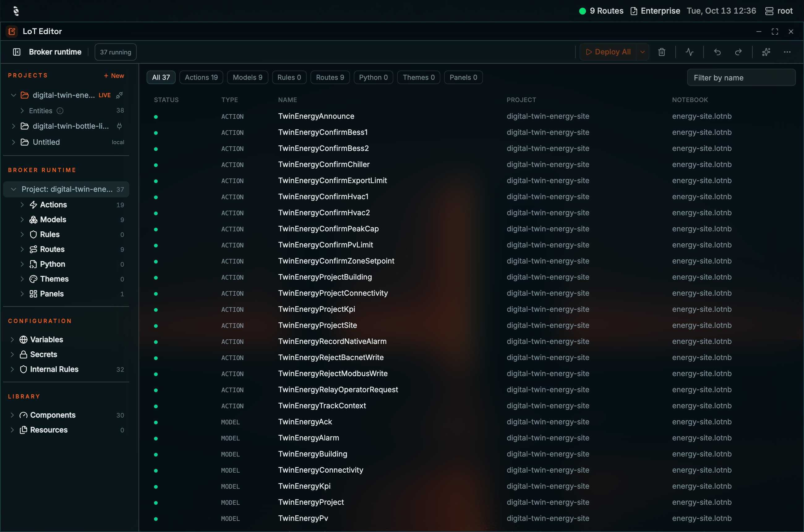Select the TwinEnergyKpi model row

[472, 486]
